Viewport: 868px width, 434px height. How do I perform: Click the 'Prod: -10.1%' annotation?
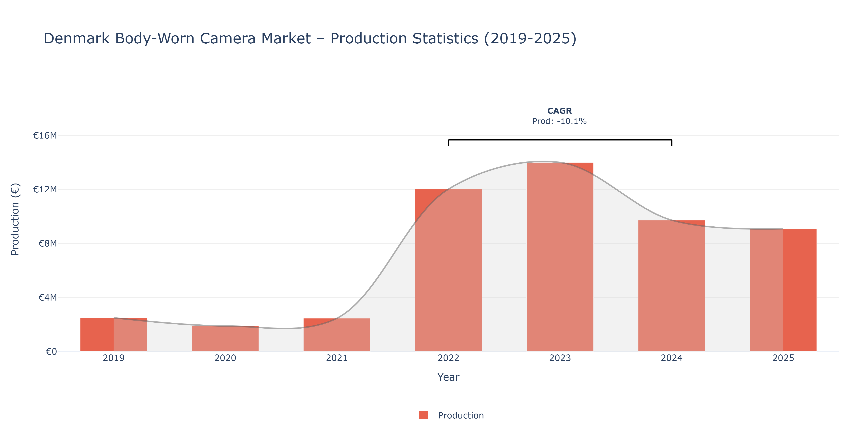pos(559,121)
